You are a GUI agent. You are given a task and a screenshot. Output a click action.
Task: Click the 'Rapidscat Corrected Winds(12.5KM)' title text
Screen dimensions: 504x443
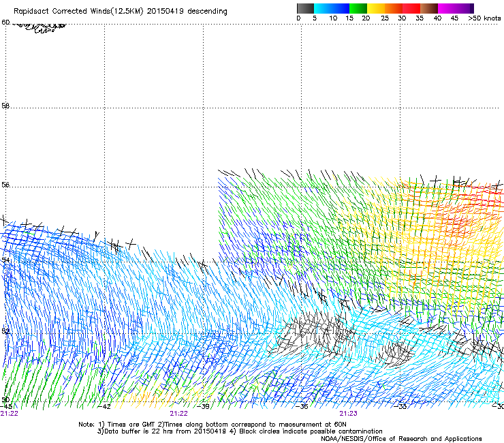78,12
